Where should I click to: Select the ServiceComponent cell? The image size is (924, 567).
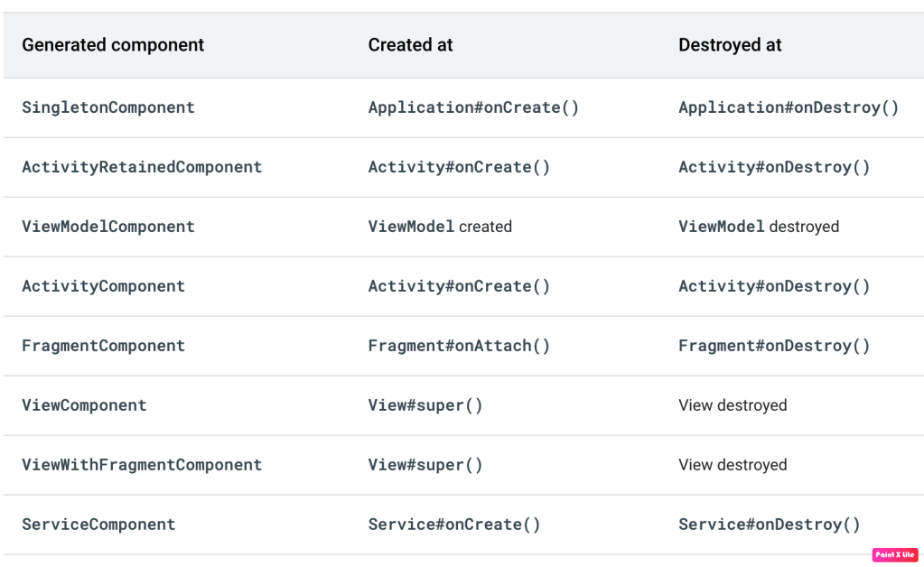click(98, 525)
